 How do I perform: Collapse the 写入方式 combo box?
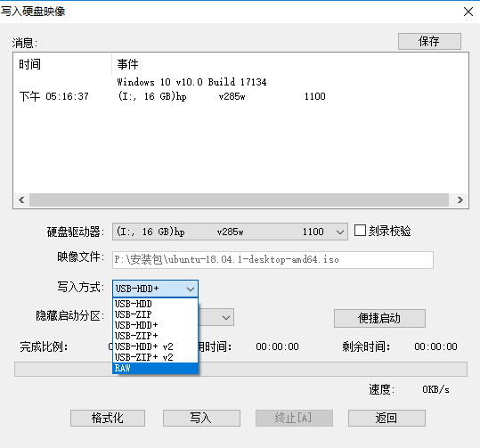(x=155, y=289)
